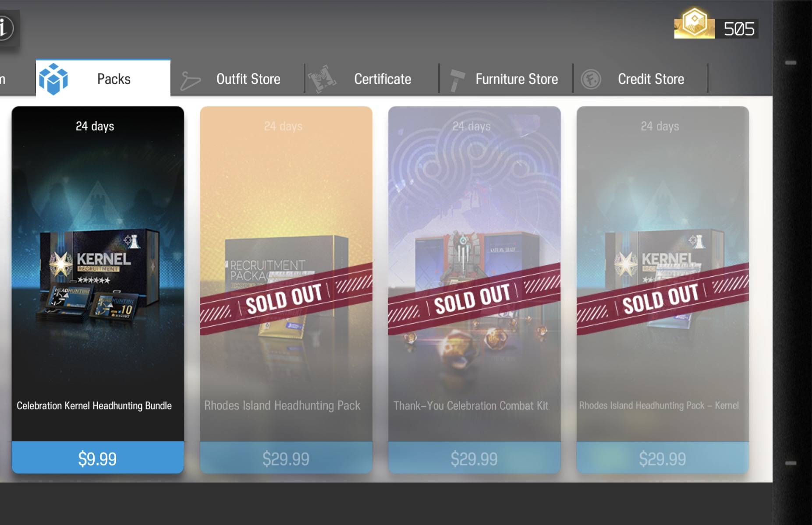This screenshot has width=812, height=525.
Task: Open the Certificate tab
Action: click(x=372, y=79)
